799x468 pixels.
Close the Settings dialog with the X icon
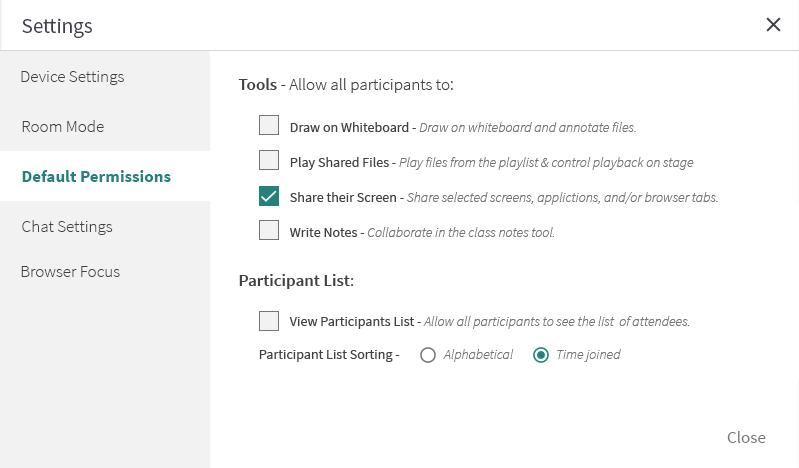coord(773,25)
